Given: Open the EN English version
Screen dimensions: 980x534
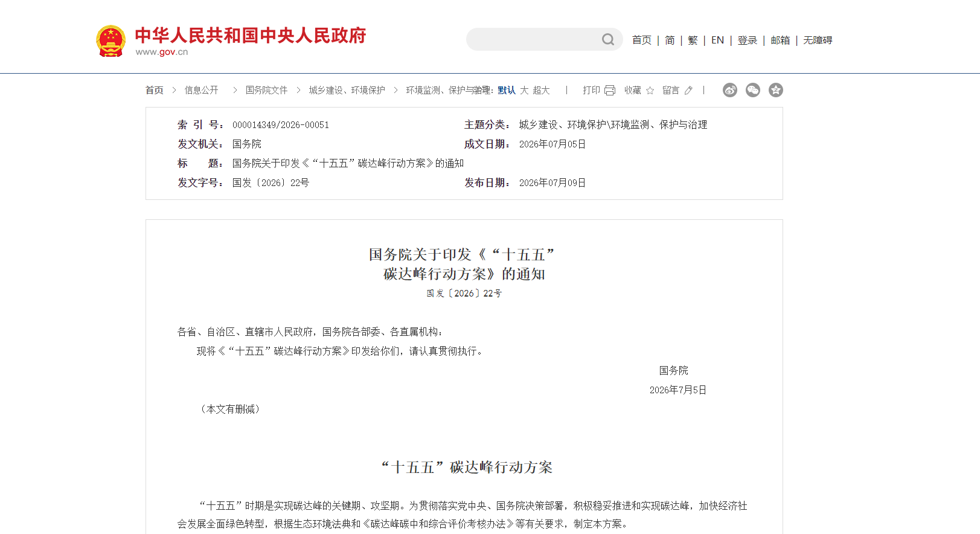Looking at the screenshot, I should click(717, 40).
